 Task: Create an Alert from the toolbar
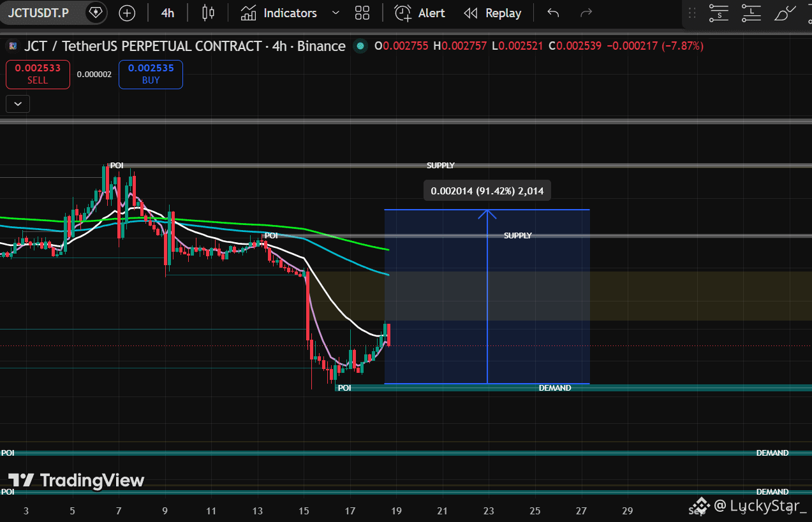[420, 13]
